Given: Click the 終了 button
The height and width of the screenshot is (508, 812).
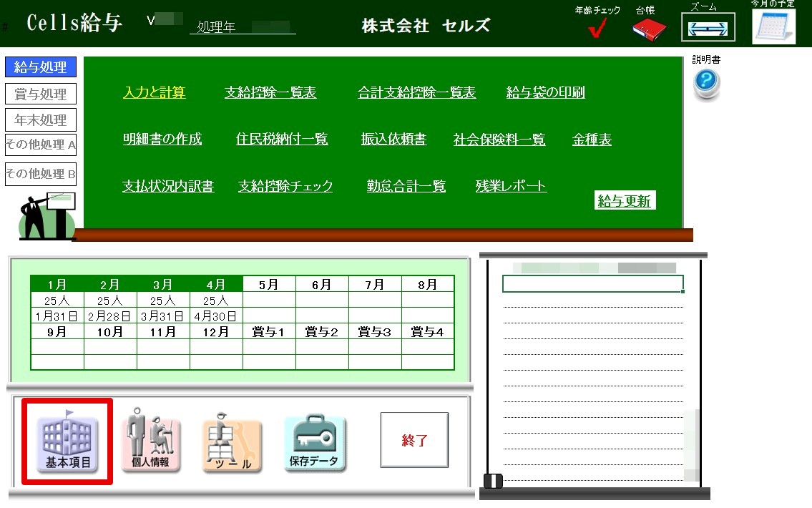Looking at the screenshot, I should (x=414, y=440).
